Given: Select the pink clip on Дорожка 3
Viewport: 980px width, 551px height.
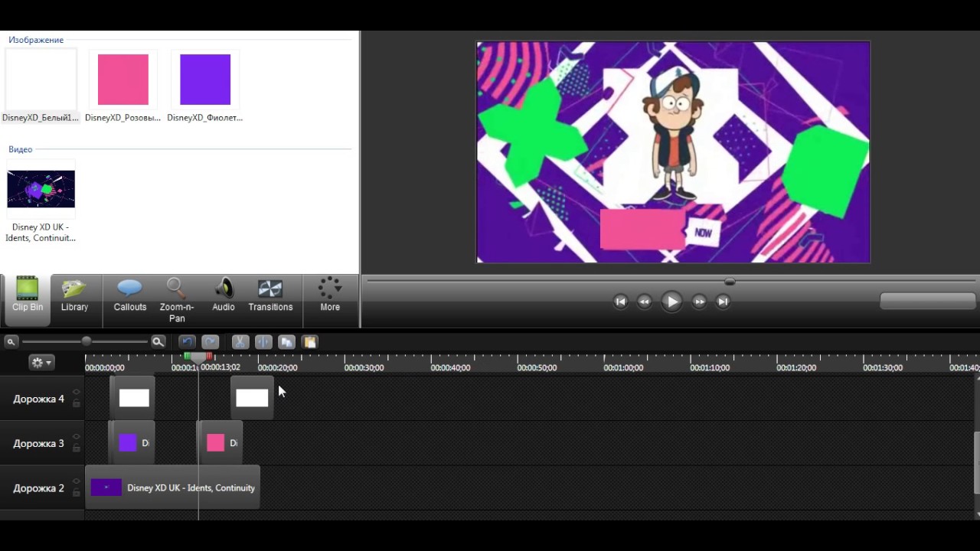Looking at the screenshot, I should point(221,442).
